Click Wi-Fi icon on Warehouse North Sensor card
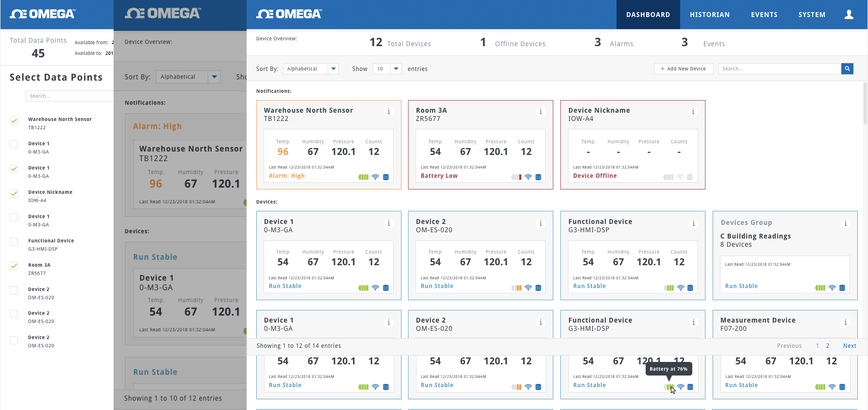Image resolution: width=868 pixels, height=410 pixels. point(375,177)
